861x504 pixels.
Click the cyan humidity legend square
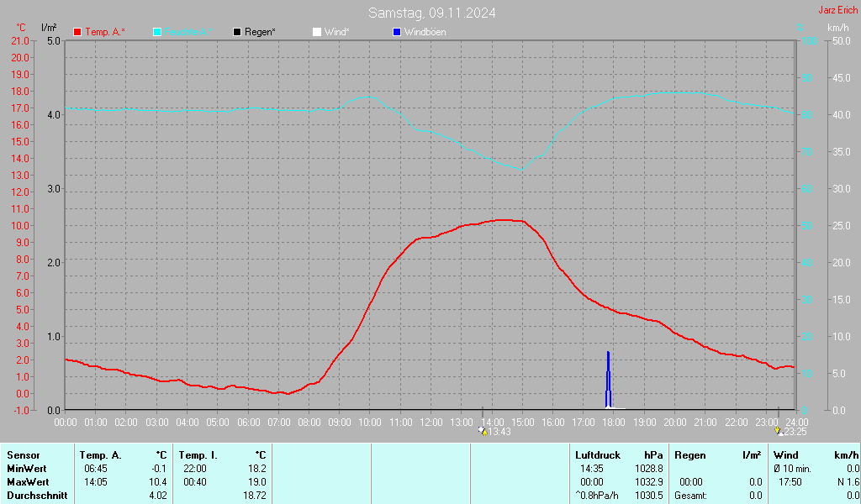tap(157, 32)
